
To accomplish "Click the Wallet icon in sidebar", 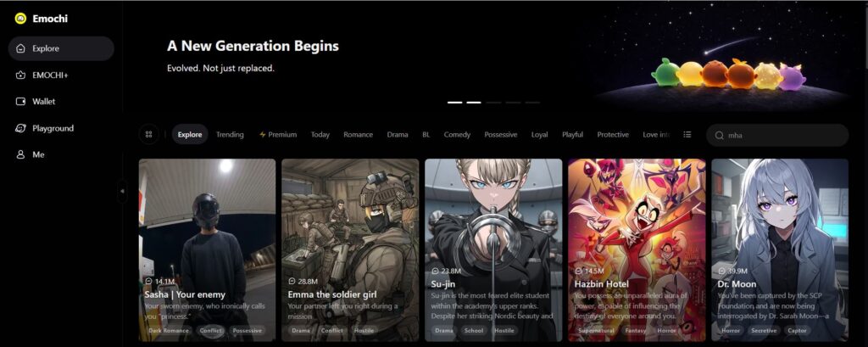I will 20,102.
